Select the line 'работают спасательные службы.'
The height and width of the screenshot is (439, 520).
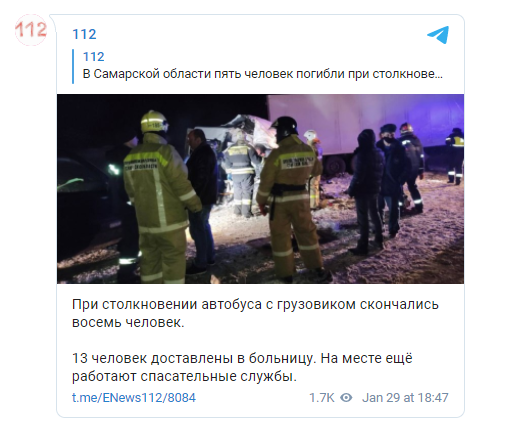pyautogui.click(x=184, y=376)
